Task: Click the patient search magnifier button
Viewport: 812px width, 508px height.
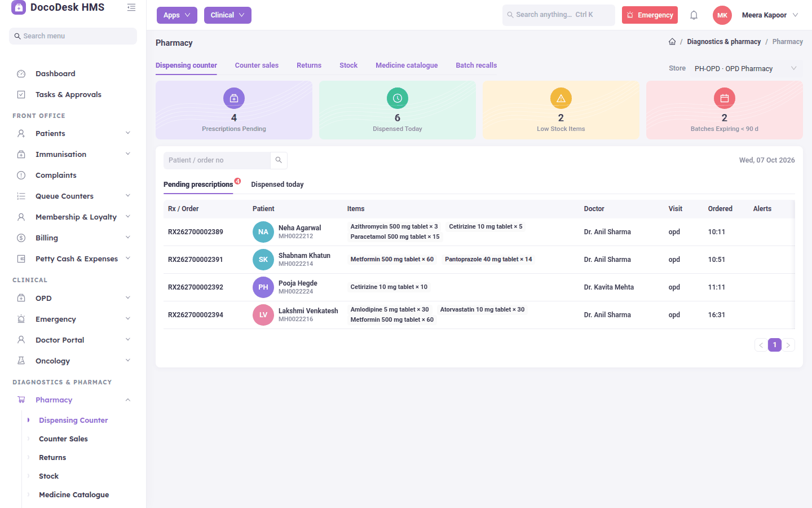Action: click(279, 160)
